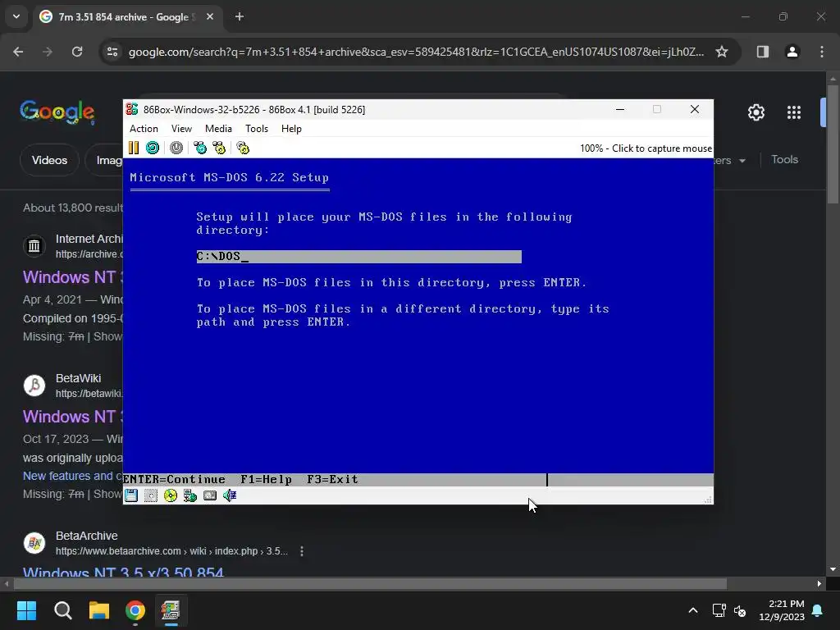This screenshot has height=630, width=840.
Task: Click the 'F3=Exit' status text
Action: (x=332, y=479)
